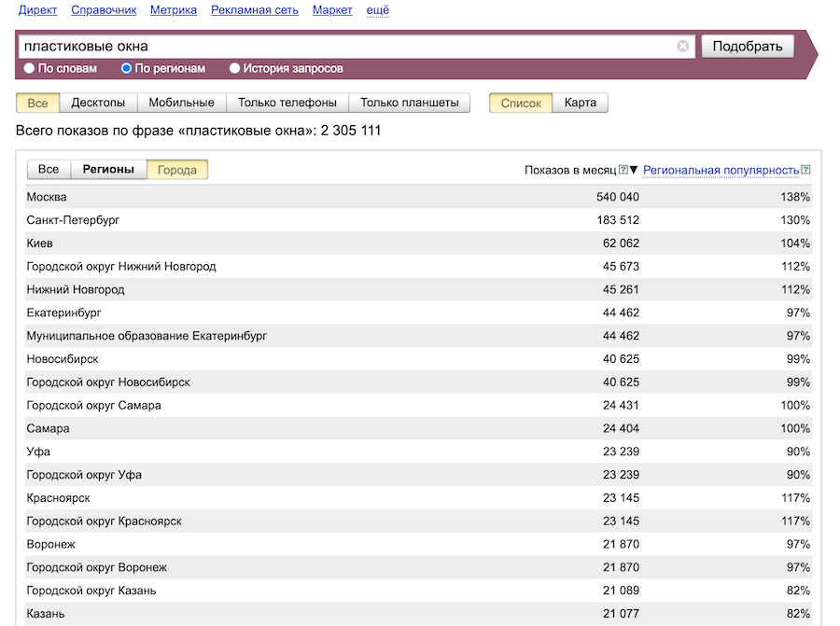Open help icon beside Региональная популярность
840x626 pixels.
pyautogui.click(x=805, y=170)
